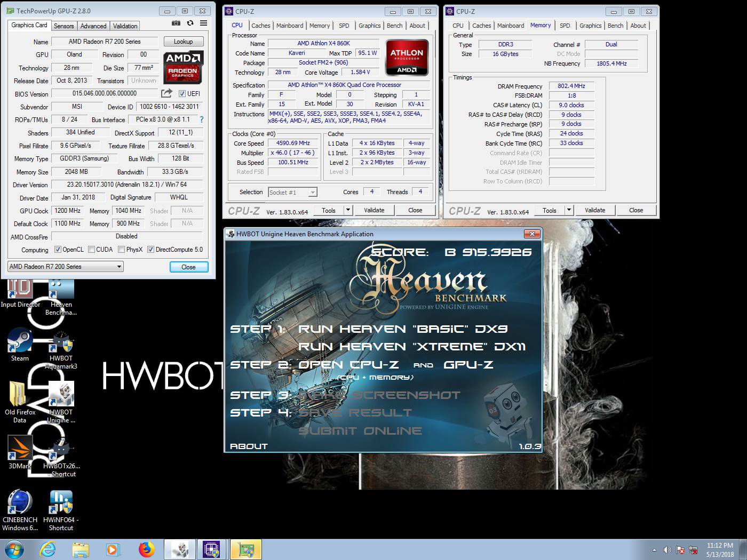Open Old Firefox Data folder
This screenshot has width=747, height=560.
click(x=20, y=402)
